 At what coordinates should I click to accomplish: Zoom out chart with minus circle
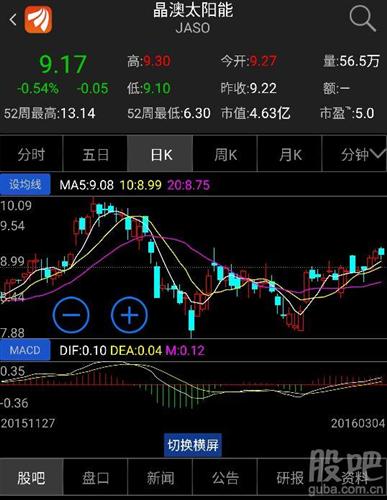pyautogui.click(x=71, y=315)
